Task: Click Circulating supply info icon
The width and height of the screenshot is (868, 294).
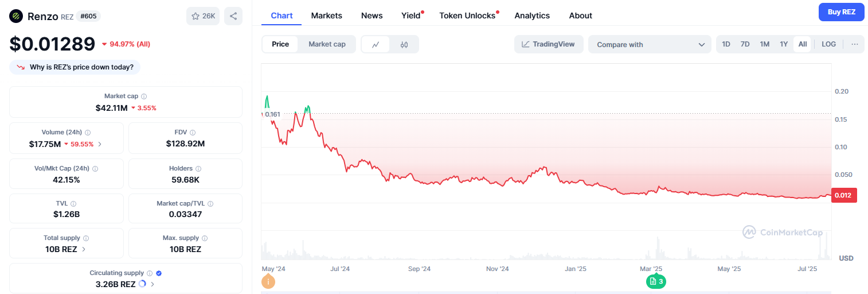Action: pos(150,273)
